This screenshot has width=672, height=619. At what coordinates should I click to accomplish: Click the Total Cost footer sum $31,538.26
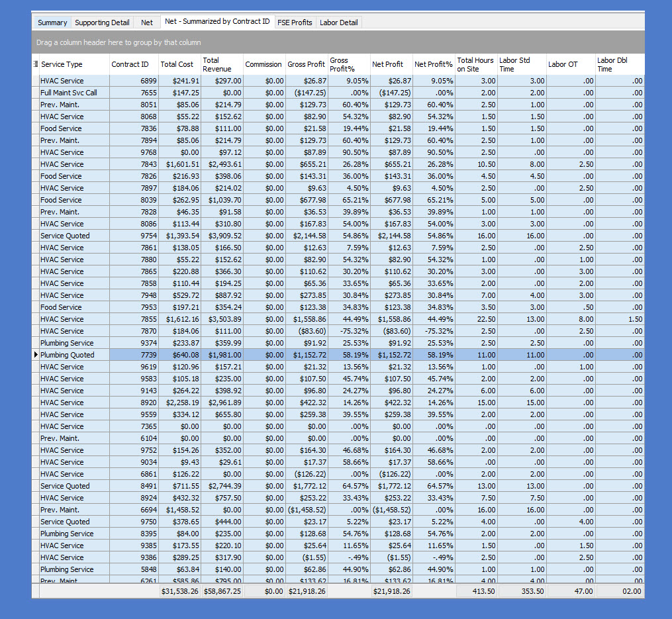click(180, 591)
